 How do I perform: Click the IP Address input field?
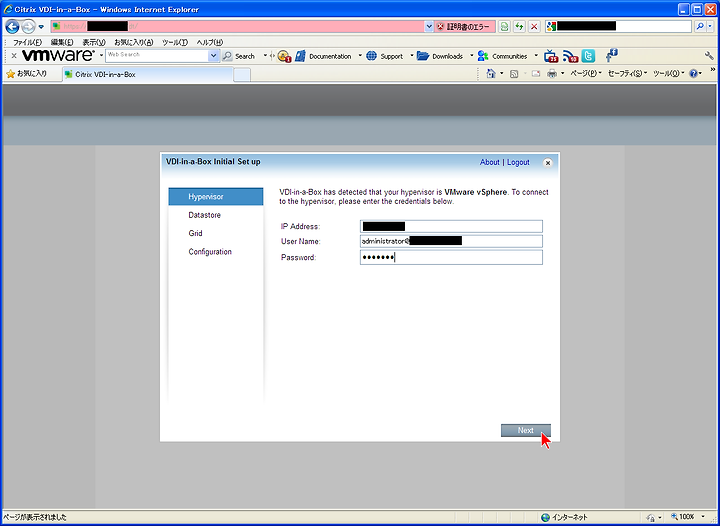pos(451,226)
